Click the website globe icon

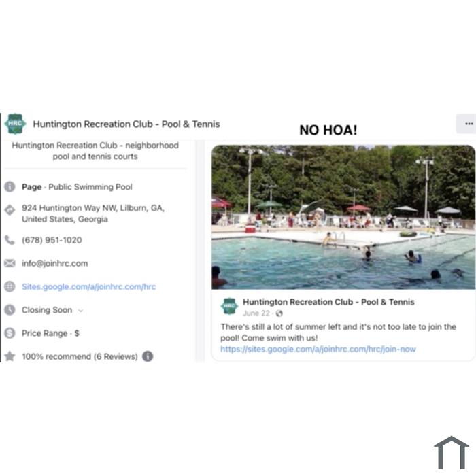click(10, 286)
